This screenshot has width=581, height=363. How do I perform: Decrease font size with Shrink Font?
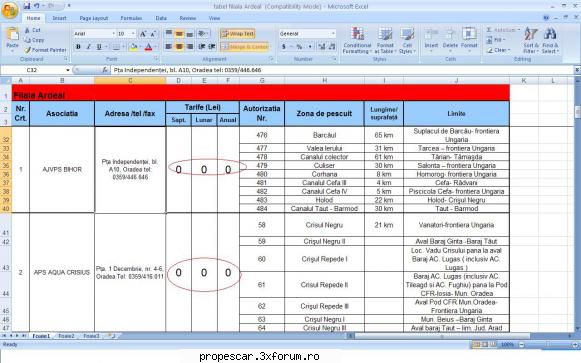pos(153,34)
